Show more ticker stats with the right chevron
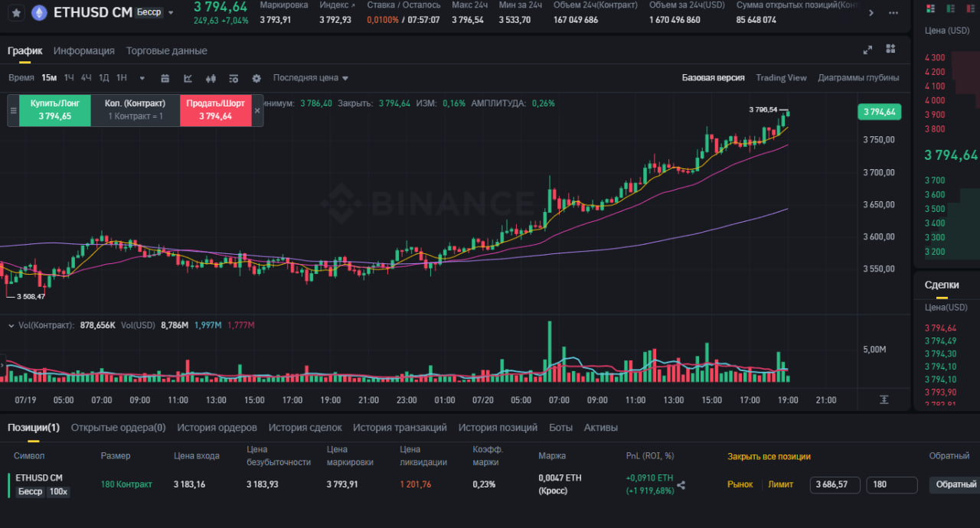The image size is (980, 528). tap(871, 13)
